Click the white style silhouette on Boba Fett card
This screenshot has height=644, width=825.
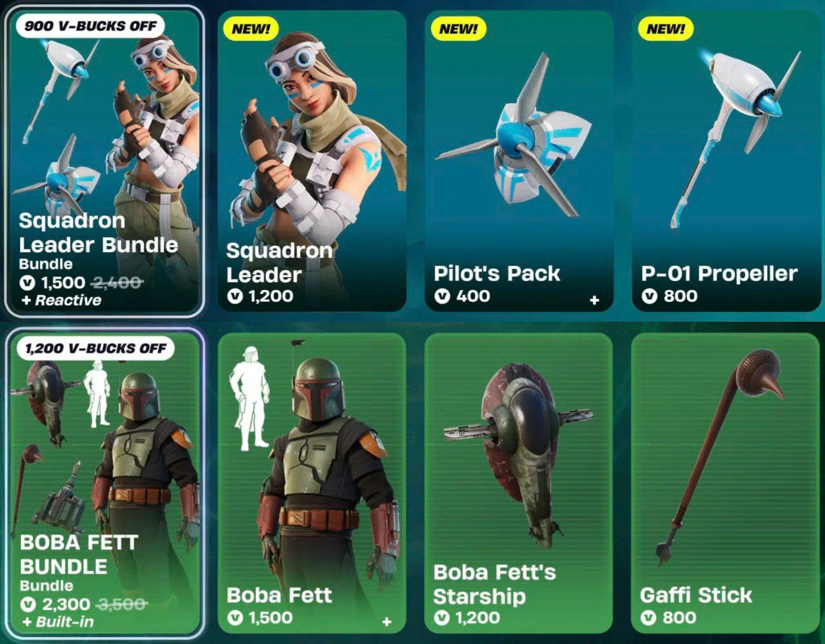pos(249,398)
